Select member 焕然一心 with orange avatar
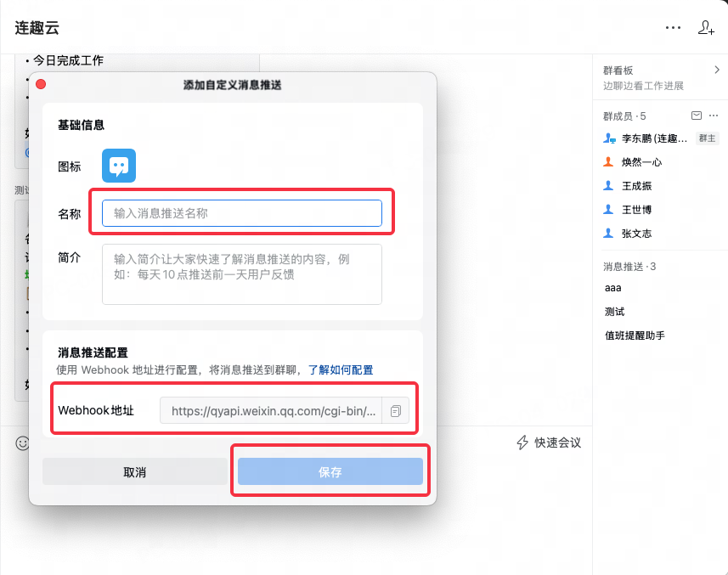This screenshot has width=728, height=575. (x=641, y=162)
